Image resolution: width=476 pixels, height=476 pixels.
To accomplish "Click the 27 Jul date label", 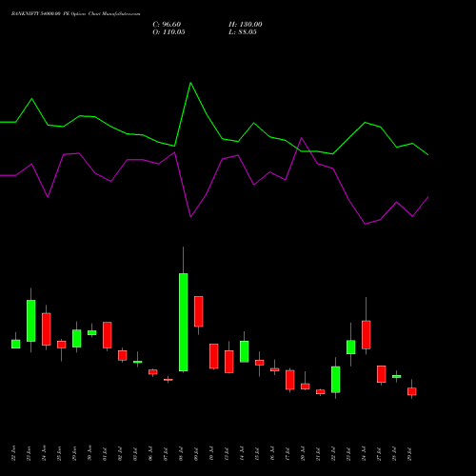I will coord(379,453).
